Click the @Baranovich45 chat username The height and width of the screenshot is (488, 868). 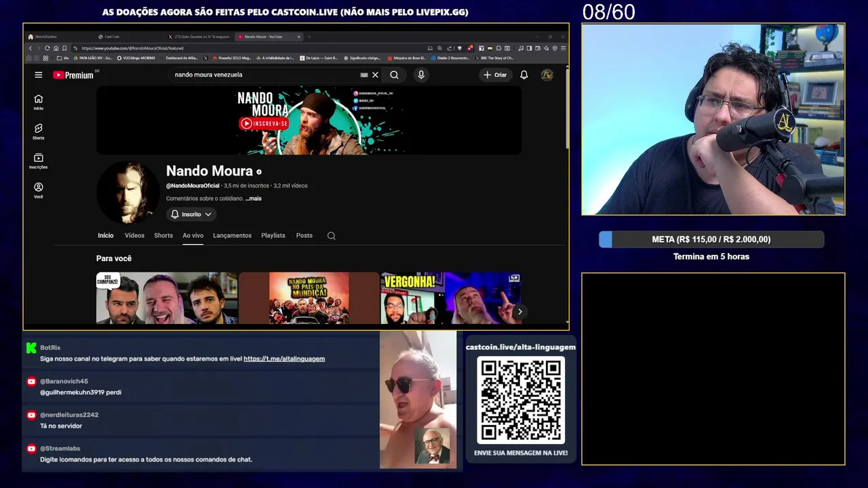pos(64,382)
